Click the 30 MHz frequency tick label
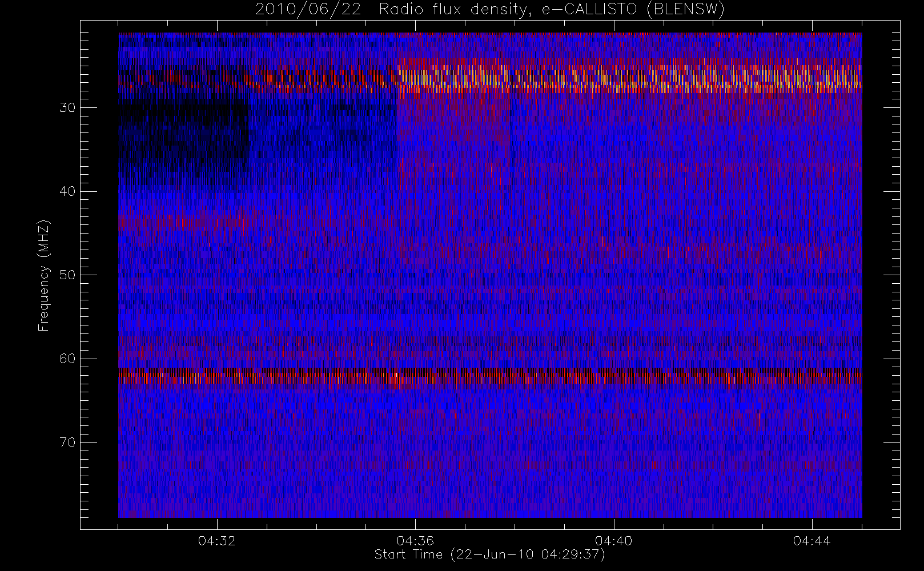Image resolution: width=924 pixels, height=571 pixels. tap(67, 108)
